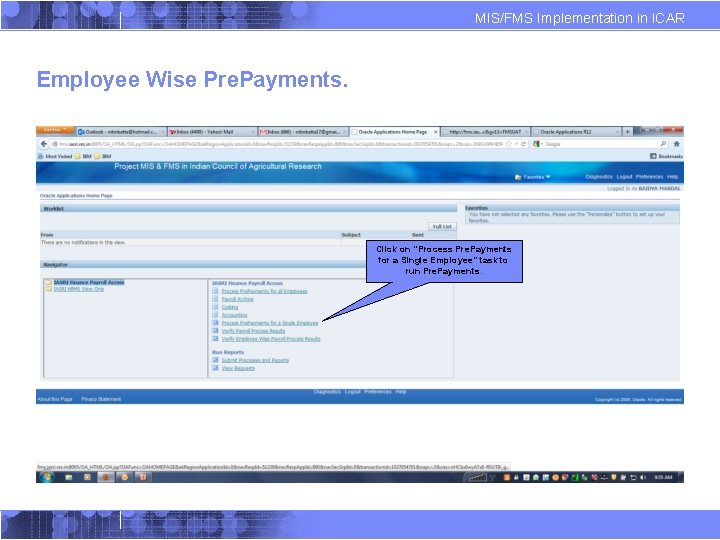Click Diagnostics in the page footer

[327, 392]
